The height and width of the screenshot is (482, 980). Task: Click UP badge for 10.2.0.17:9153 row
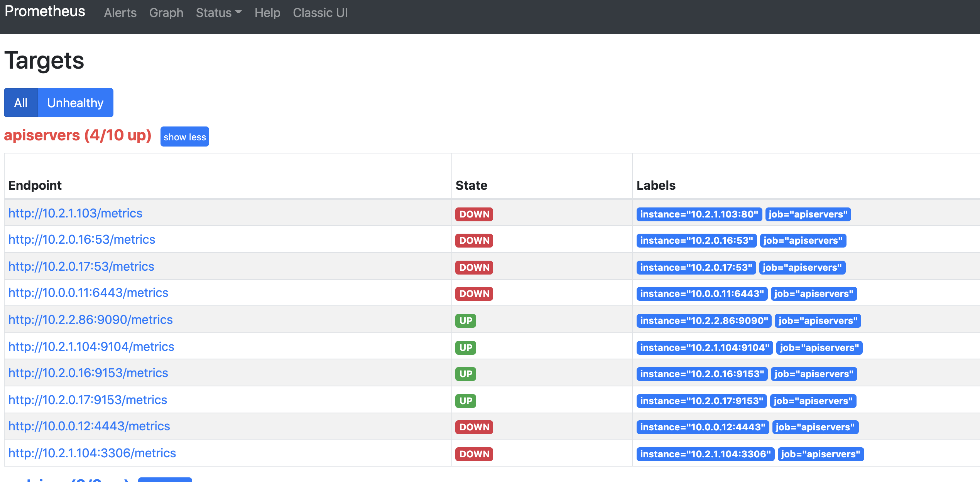(466, 401)
